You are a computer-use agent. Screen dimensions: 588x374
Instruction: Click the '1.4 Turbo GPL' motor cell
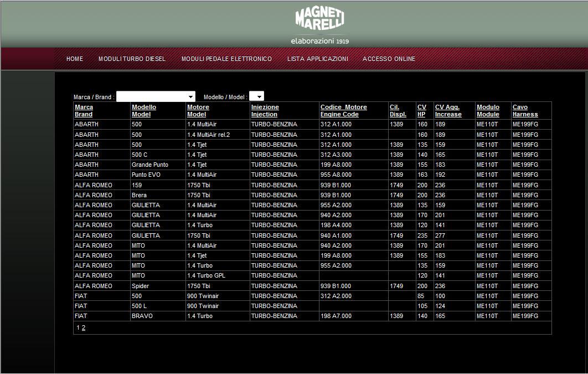tap(207, 276)
